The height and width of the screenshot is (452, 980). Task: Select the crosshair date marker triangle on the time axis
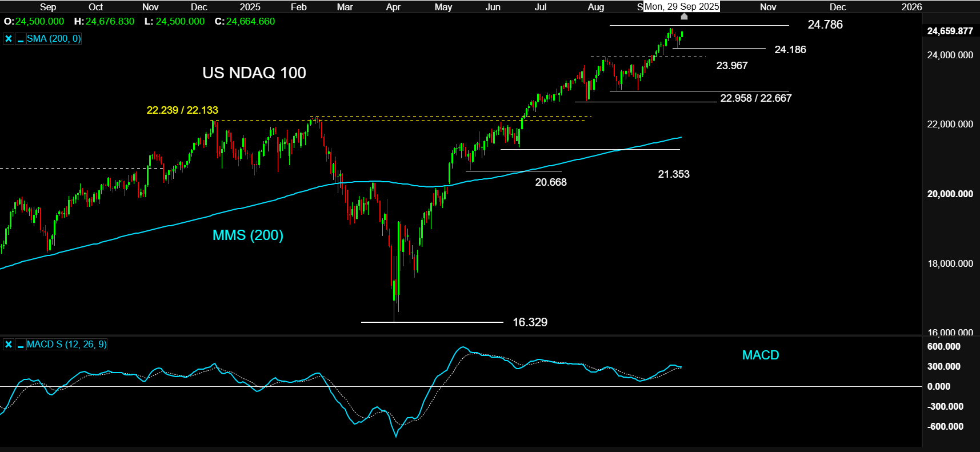[x=684, y=17]
